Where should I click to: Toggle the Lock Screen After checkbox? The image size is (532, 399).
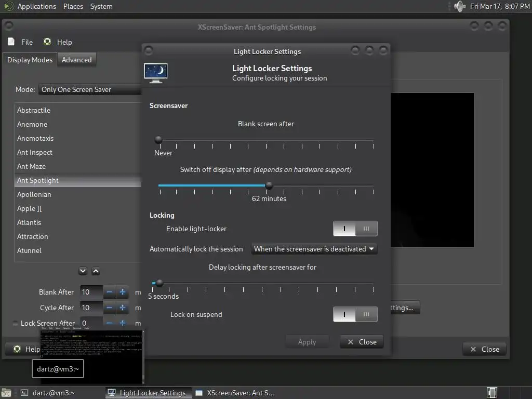tap(15, 323)
